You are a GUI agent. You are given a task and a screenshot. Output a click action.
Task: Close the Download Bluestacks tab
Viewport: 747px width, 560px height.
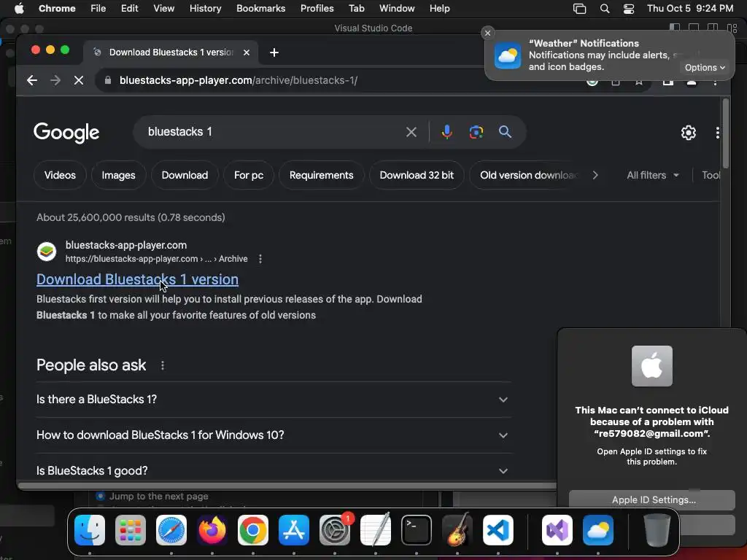click(247, 52)
